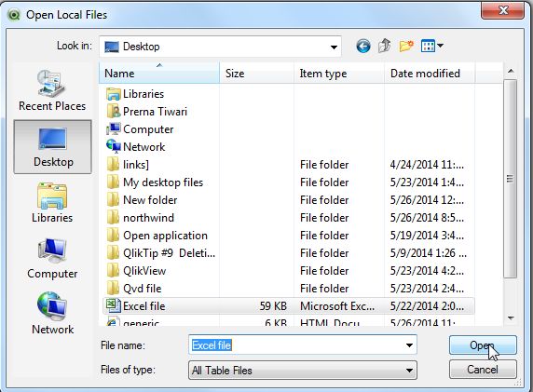Click the New folder folder icon
533x392 pixels.
click(113, 200)
